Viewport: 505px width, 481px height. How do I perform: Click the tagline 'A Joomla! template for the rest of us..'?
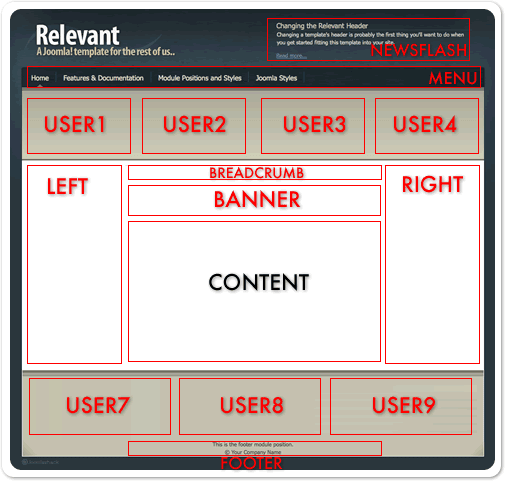[x=106, y=52]
